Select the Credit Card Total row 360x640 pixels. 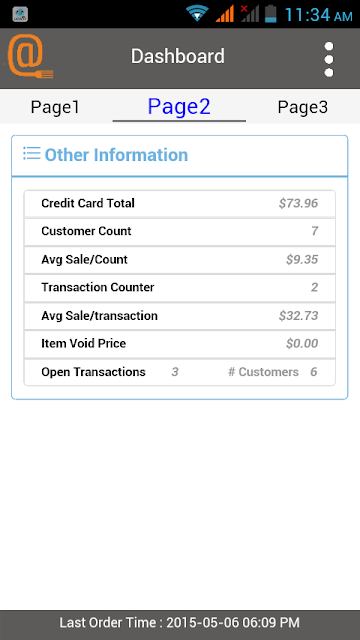point(180,204)
